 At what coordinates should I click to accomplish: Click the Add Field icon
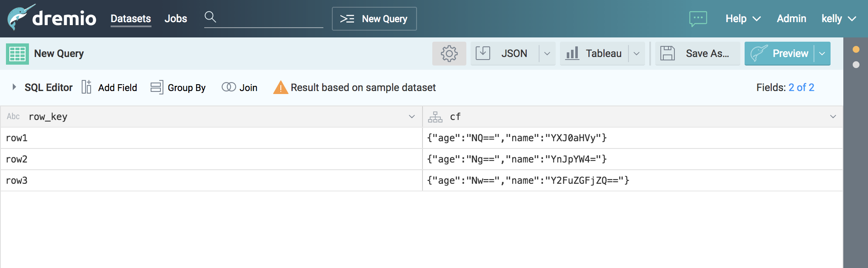tap(86, 87)
